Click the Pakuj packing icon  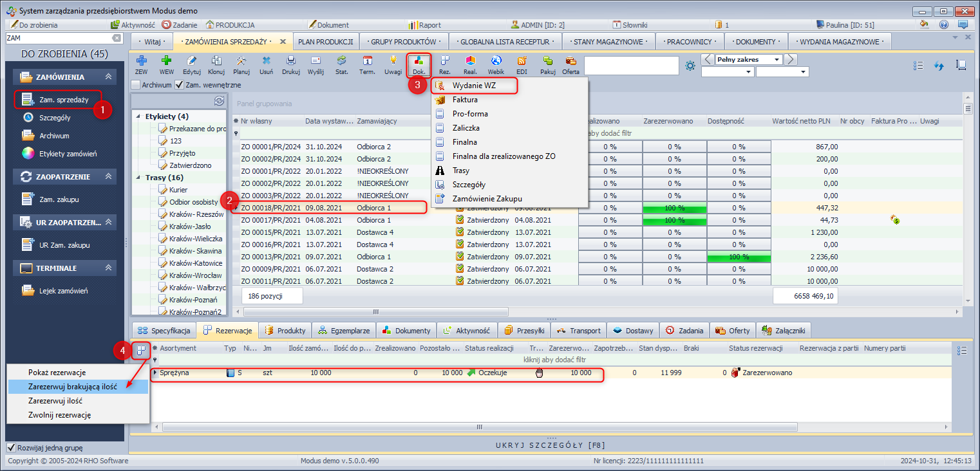click(x=548, y=64)
